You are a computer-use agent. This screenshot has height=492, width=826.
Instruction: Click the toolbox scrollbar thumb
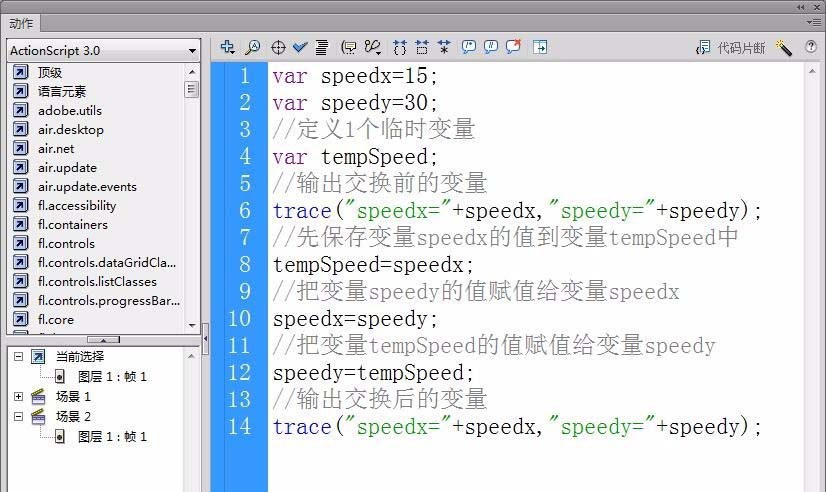point(192,89)
